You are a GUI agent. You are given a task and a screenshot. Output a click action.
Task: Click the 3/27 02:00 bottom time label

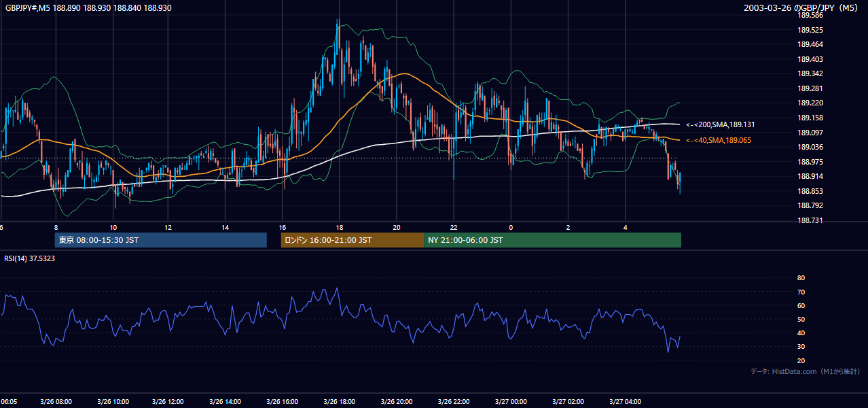tap(568, 401)
